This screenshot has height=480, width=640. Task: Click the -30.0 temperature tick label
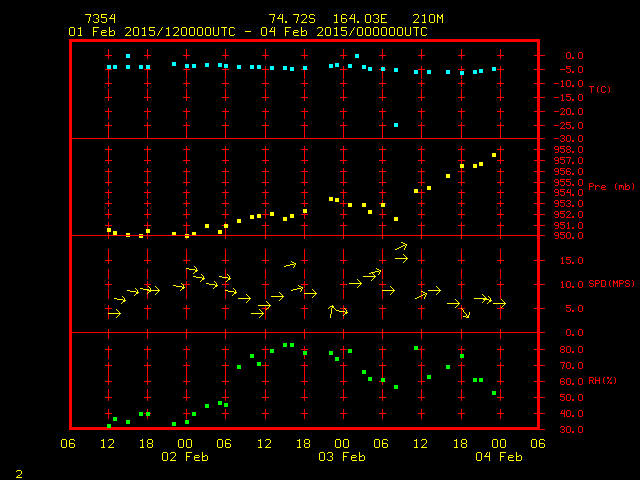click(575, 138)
